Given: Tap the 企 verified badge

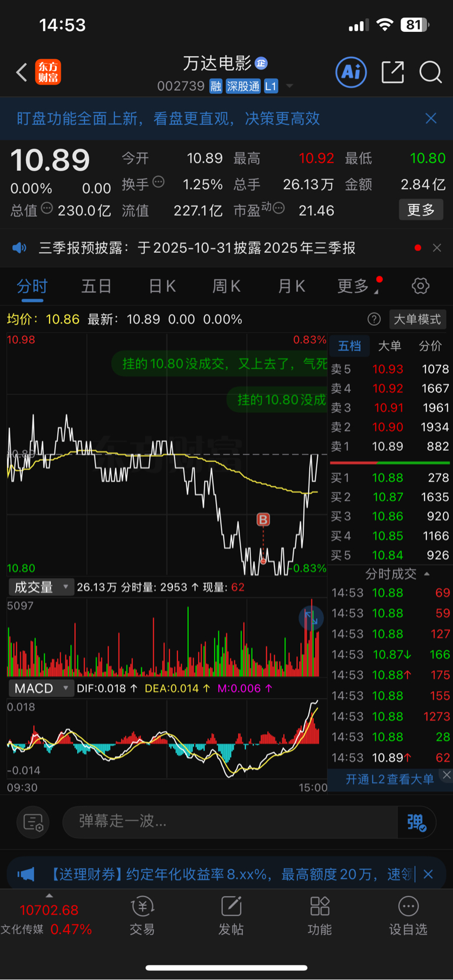Looking at the screenshot, I should point(261,63).
